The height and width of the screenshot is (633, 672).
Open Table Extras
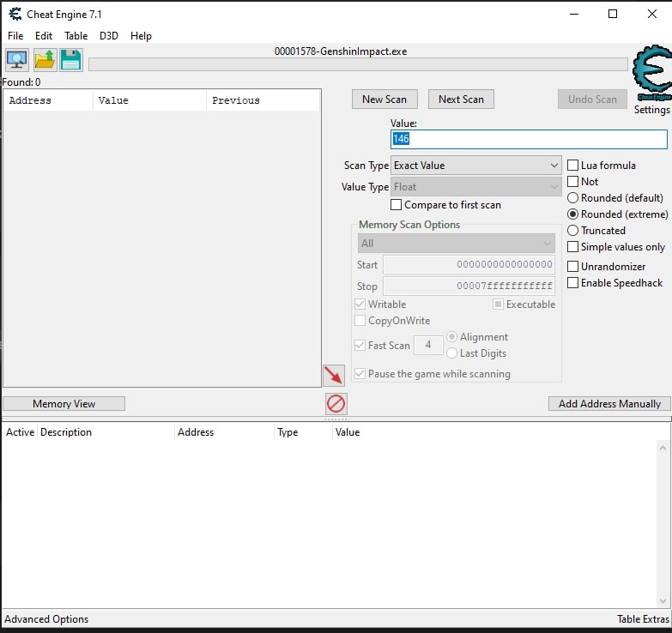pos(643,619)
